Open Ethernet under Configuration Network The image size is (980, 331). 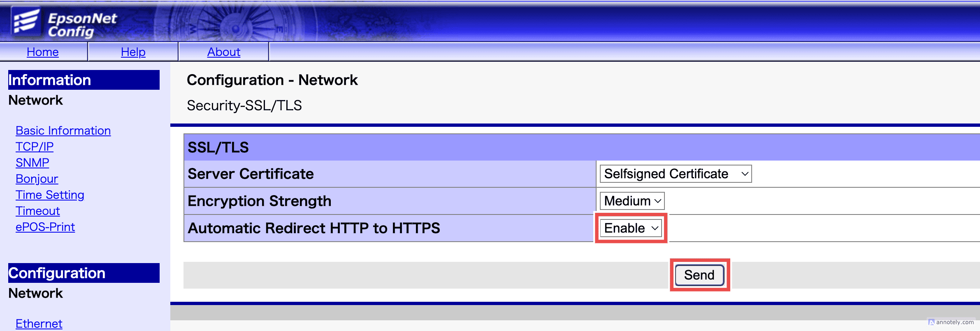(x=39, y=324)
